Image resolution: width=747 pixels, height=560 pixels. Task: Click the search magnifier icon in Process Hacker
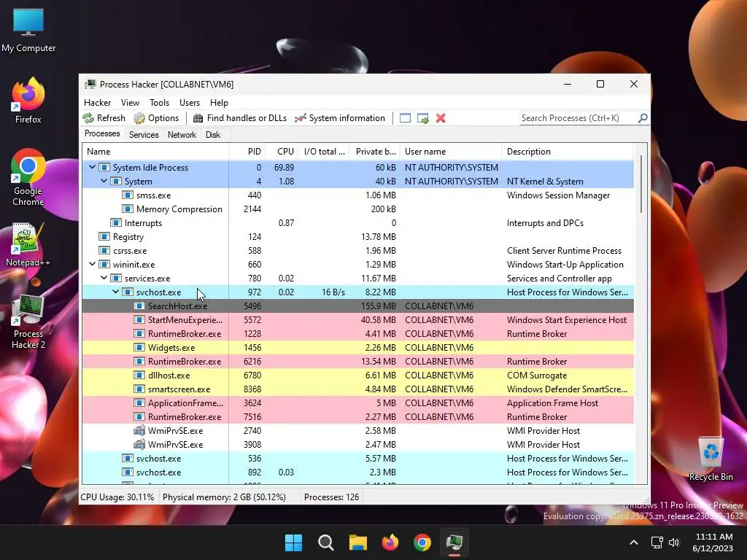[x=643, y=117]
